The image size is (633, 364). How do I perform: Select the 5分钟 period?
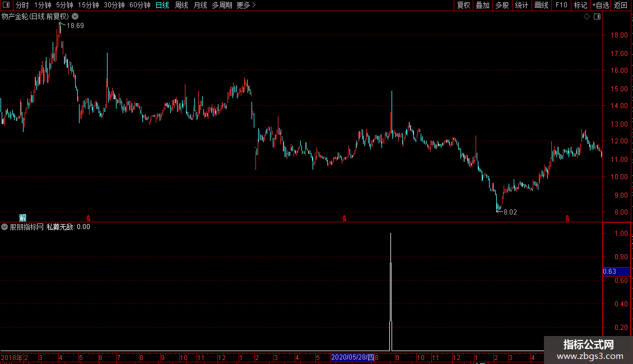click(x=64, y=5)
